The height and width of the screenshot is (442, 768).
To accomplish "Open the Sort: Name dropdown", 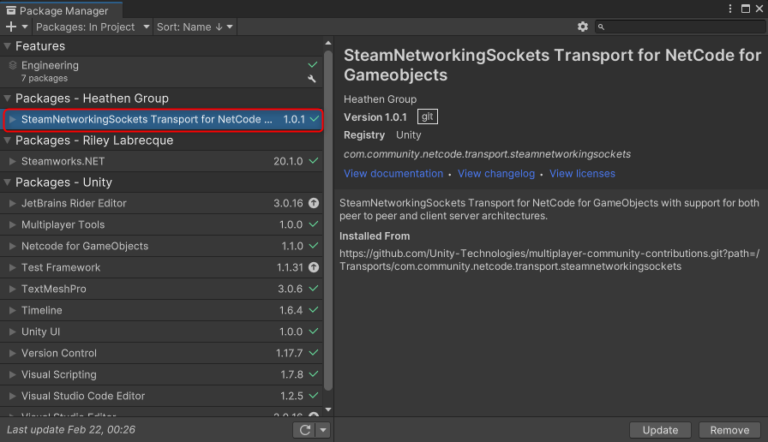I will click(x=194, y=27).
